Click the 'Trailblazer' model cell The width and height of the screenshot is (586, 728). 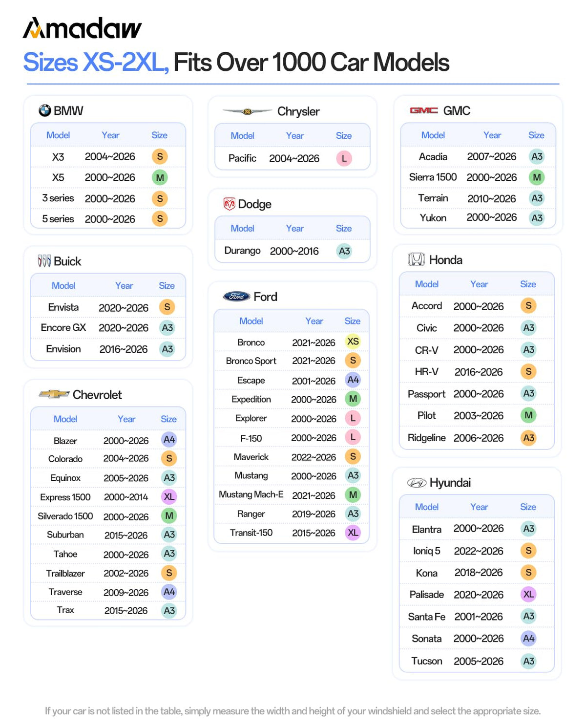[x=65, y=573]
